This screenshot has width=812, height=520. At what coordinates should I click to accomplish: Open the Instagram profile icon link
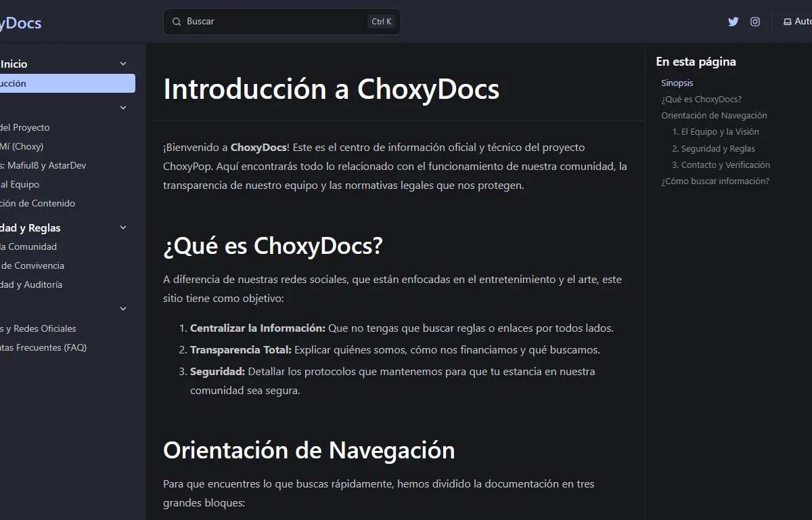pos(755,22)
